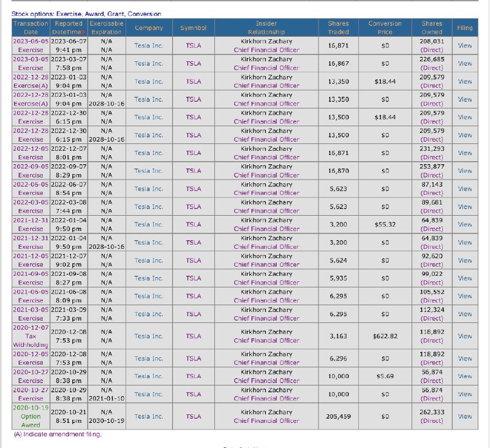
Task: Click the Company column header
Action: (x=149, y=28)
